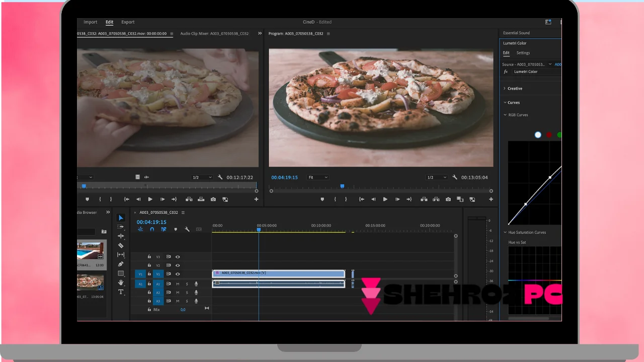Select the Rectangle tool
This screenshot has height=362, width=644.
(121, 274)
